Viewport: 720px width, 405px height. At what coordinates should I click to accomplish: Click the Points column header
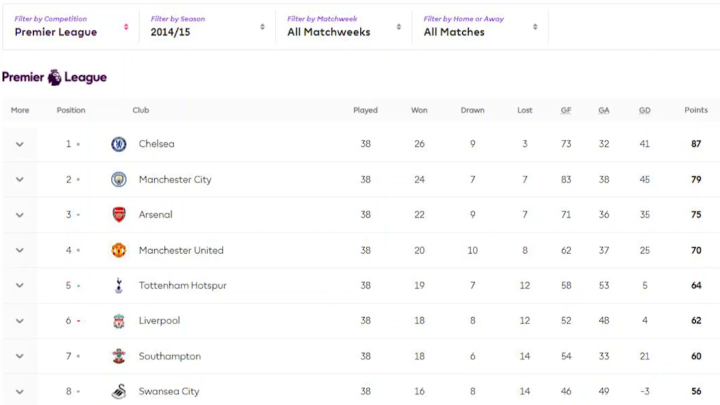tap(695, 110)
